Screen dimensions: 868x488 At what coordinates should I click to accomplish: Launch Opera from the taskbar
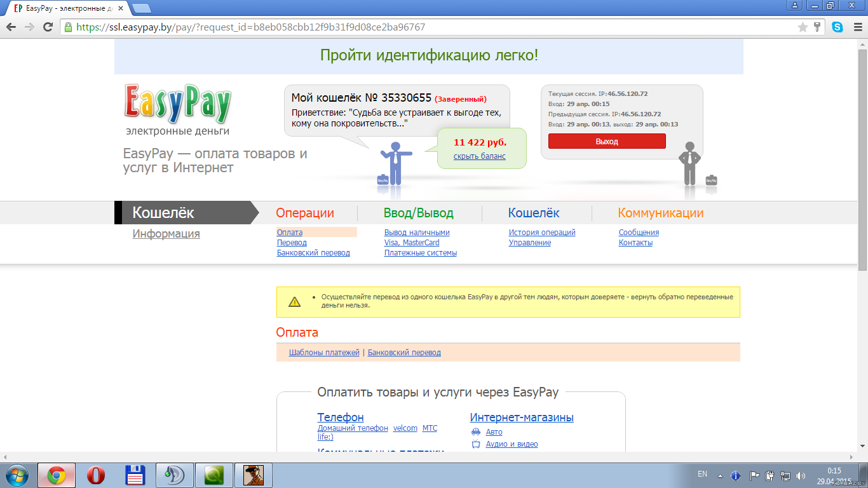96,475
